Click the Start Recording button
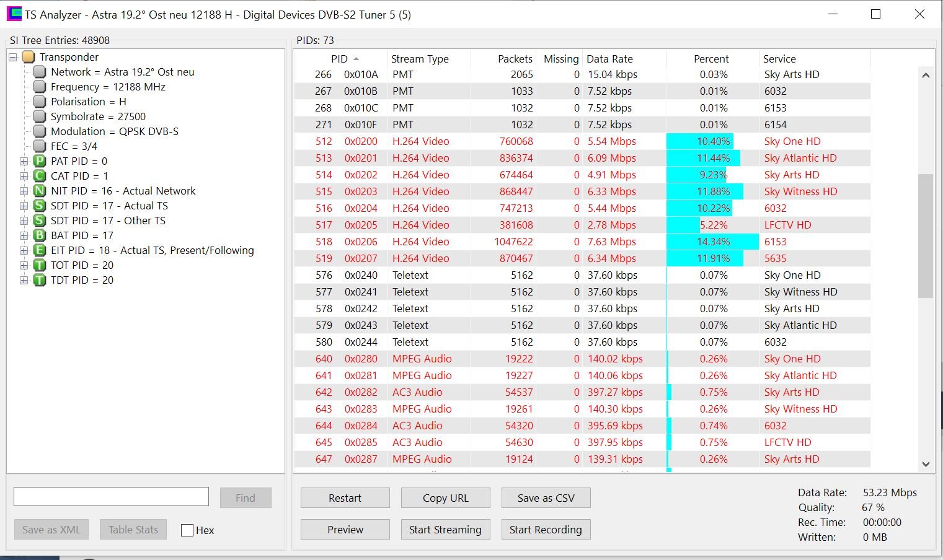 point(546,530)
